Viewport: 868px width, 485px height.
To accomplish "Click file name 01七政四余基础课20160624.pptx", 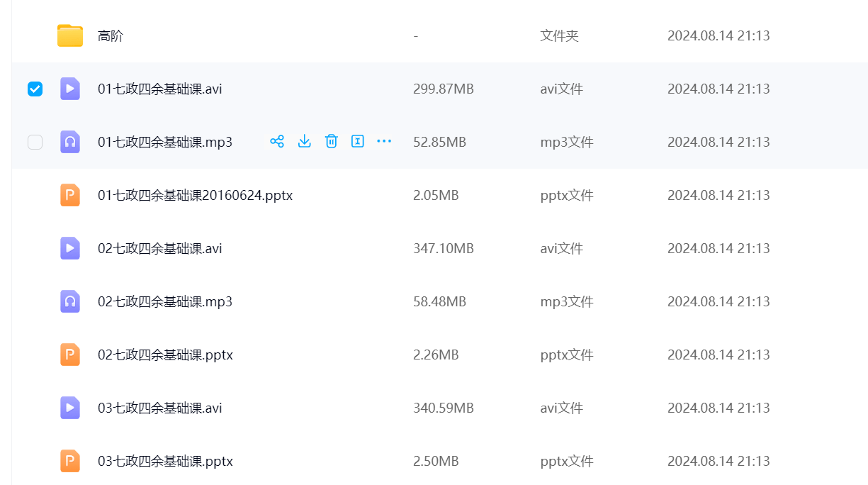I will (x=195, y=195).
